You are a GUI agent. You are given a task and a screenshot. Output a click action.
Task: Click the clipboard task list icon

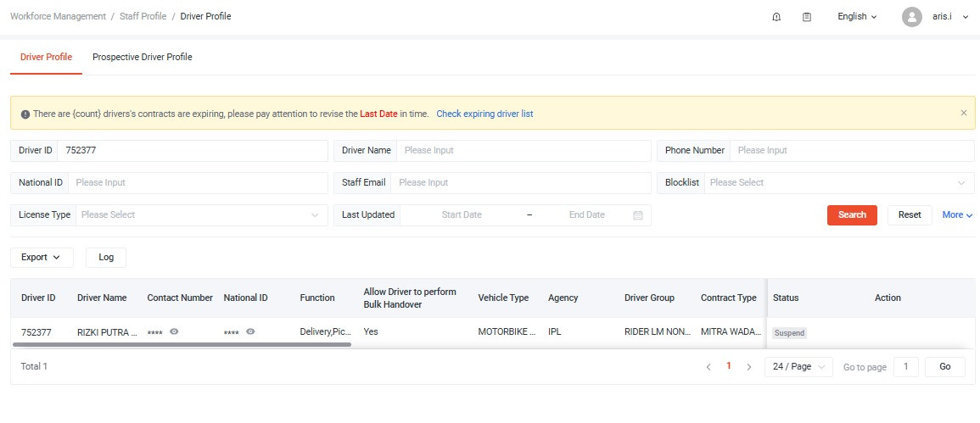[807, 17]
